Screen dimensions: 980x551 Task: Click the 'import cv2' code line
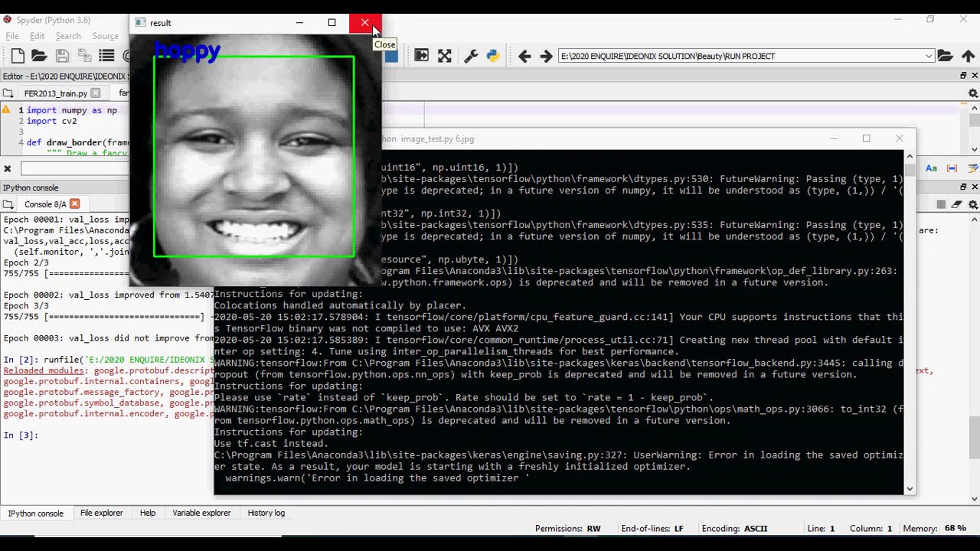click(51, 121)
